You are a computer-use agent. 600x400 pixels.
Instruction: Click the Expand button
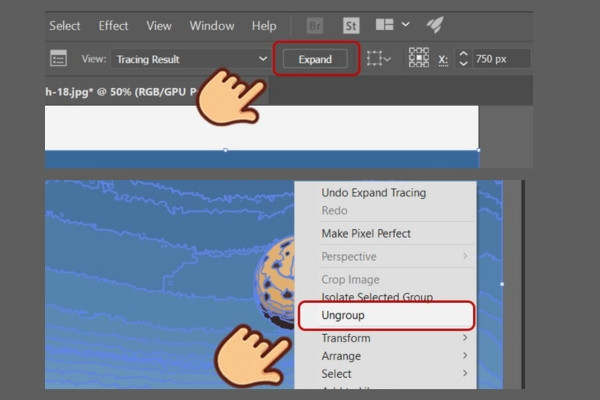[x=315, y=59]
